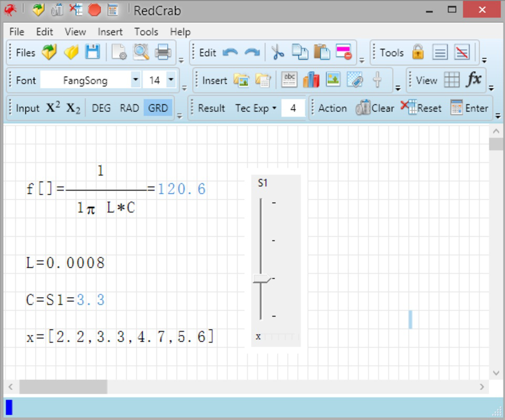Click the blue result value 120.6

coord(182,189)
